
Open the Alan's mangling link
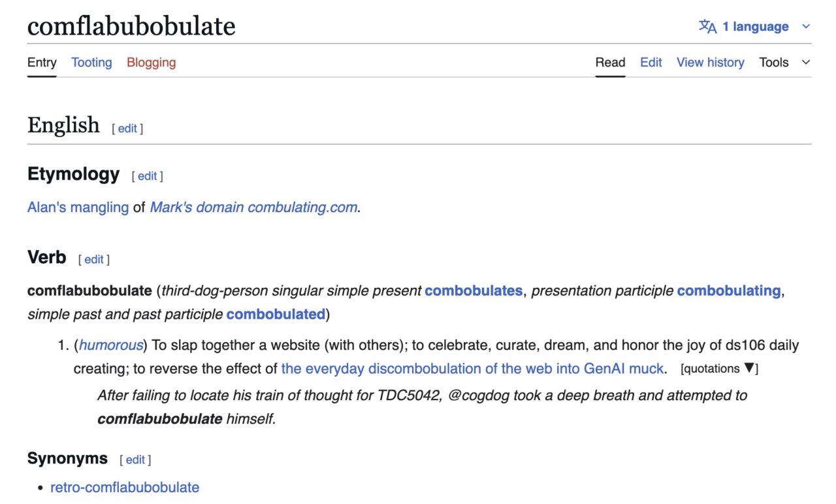[x=76, y=207]
